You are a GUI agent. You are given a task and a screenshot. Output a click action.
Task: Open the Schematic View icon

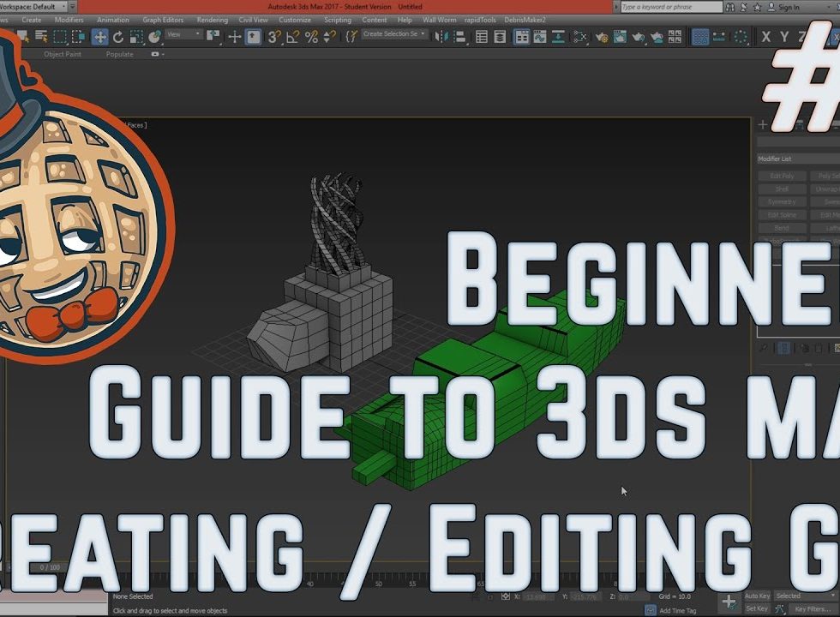[x=558, y=36]
